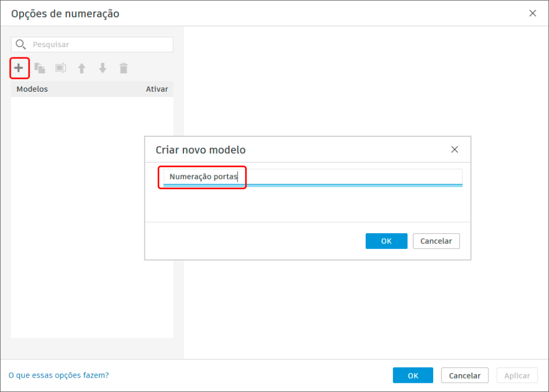Click the rename model icon
The height and width of the screenshot is (392, 549).
[61, 68]
